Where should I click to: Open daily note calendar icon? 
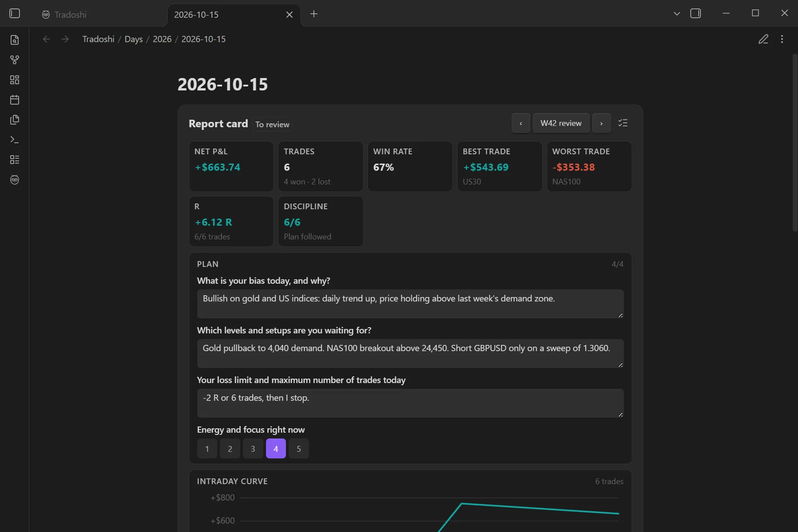pyautogui.click(x=15, y=100)
